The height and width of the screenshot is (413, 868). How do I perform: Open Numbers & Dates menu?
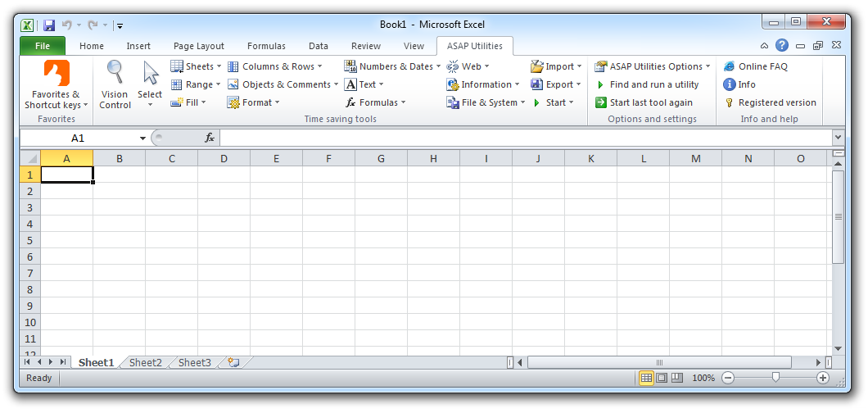[x=392, y=66]
